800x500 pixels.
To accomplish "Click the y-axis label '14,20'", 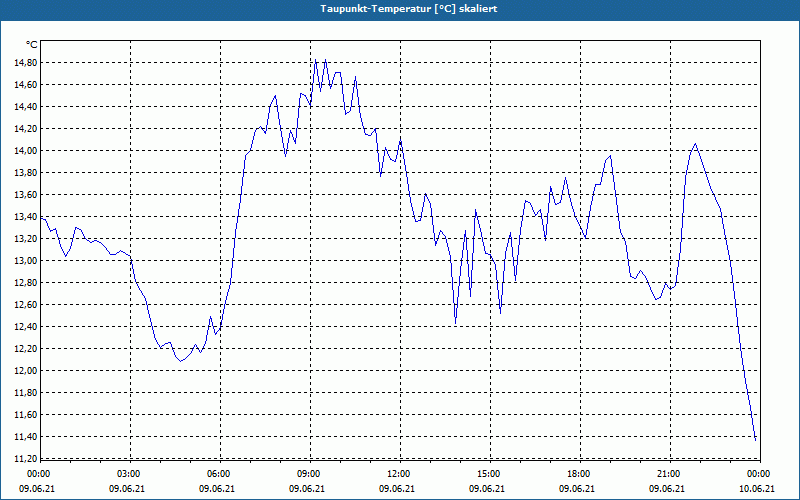I will point(26,129).
